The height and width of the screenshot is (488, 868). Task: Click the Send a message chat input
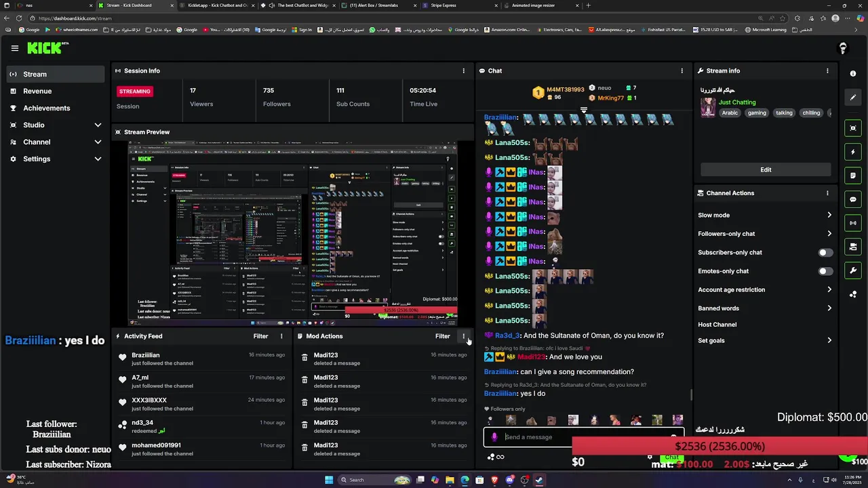pos(583,437)
